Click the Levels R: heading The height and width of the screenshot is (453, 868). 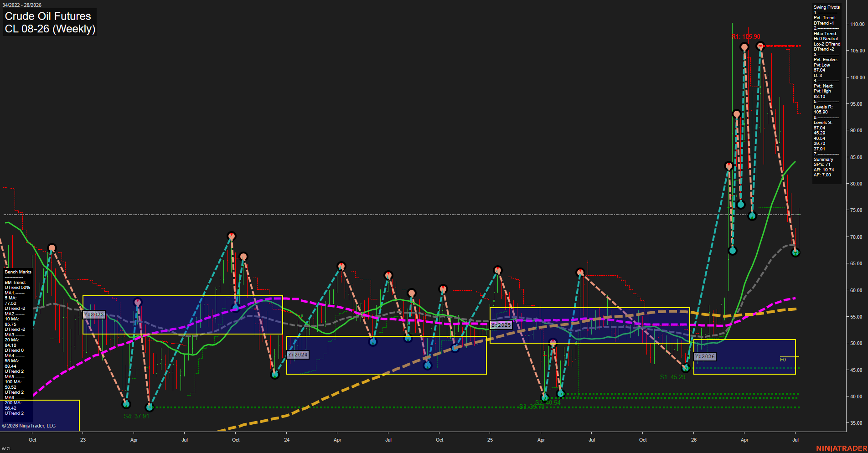[823, 107]
